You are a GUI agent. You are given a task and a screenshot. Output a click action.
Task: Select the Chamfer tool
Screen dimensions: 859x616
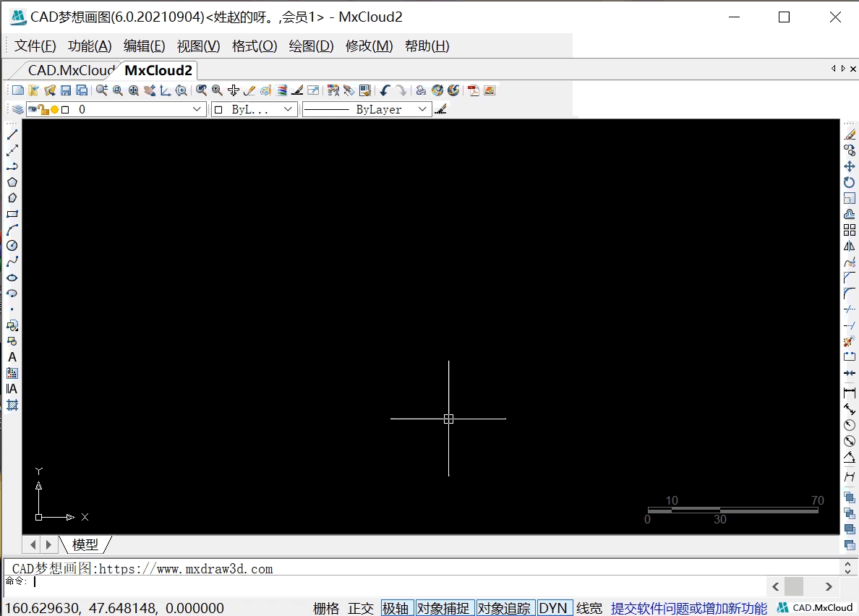click(x=849, y=278)
